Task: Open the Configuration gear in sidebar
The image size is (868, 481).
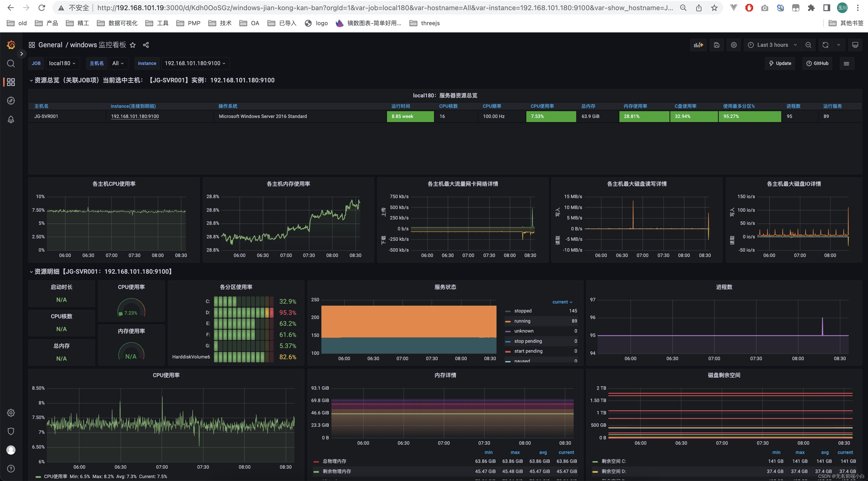Action: click(11, 413)
